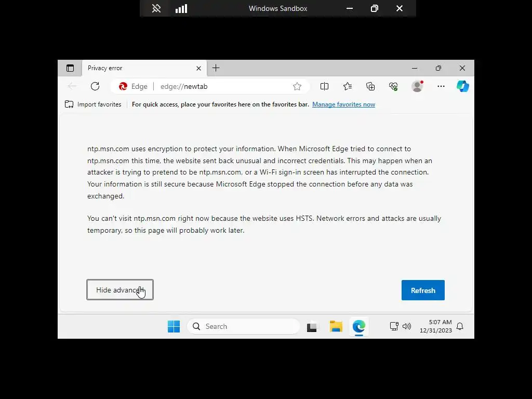This screenshot has height=399, width=532.
Task: Open split screen icon
Action: [324, 87]
